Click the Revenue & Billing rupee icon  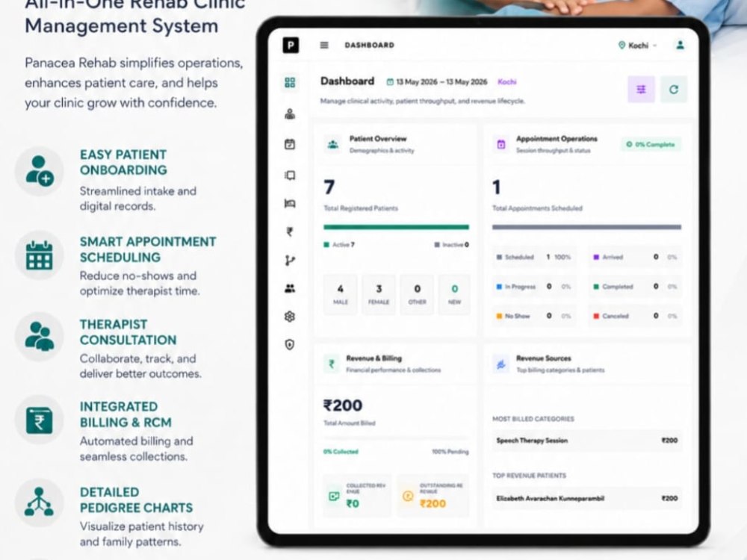(332, 364)
